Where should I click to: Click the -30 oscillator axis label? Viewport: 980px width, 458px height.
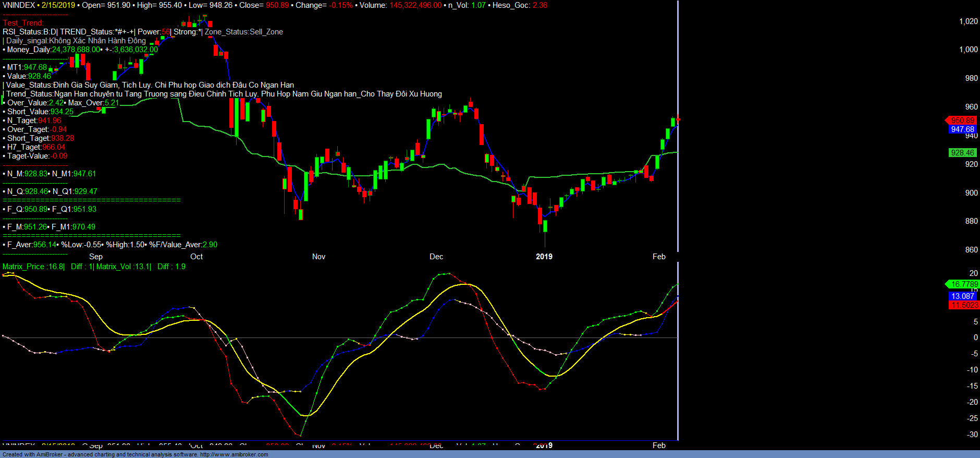pos(972,435)
